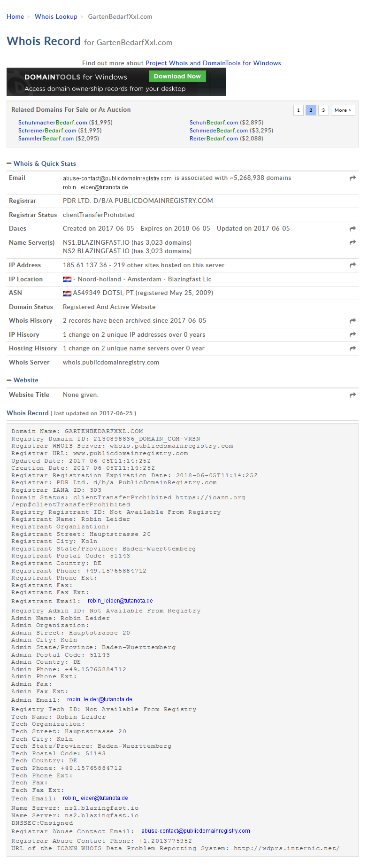Click the share arrow in IP History row
This screenshot has width=368, height=868.
point(353,334)
